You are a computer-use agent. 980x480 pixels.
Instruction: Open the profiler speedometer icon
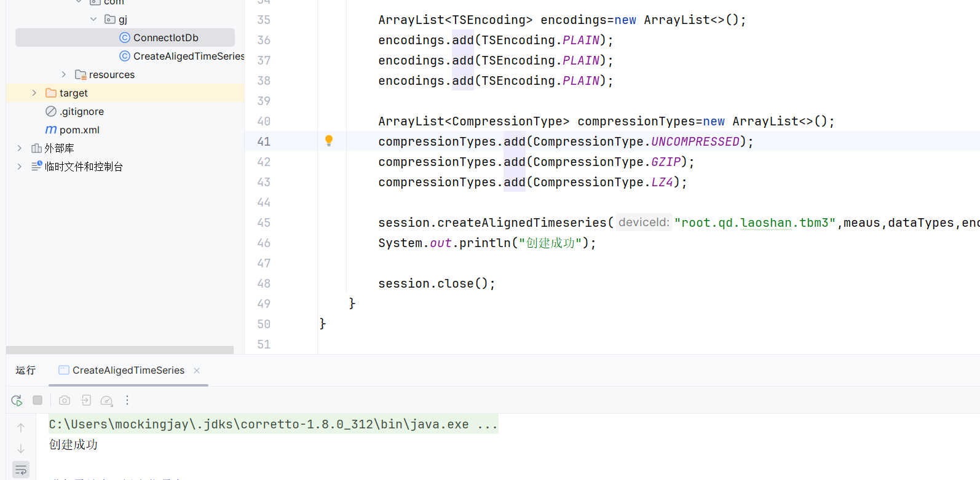point(106,401)
